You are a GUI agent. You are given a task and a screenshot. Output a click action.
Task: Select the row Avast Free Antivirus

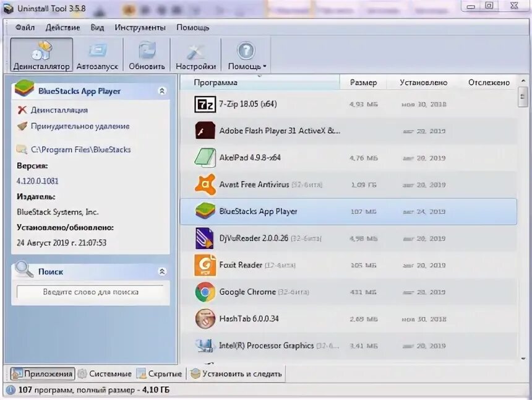348,185
